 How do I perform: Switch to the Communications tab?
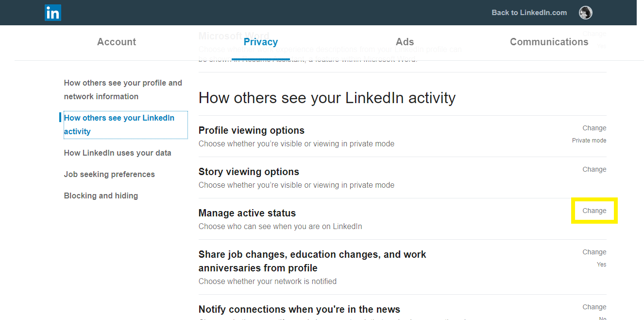pyautogui.click(x=549, y=42)
